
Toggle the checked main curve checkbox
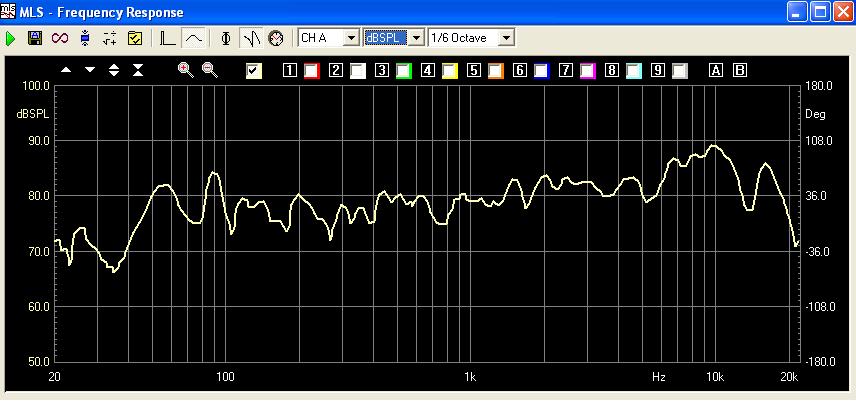254,70
